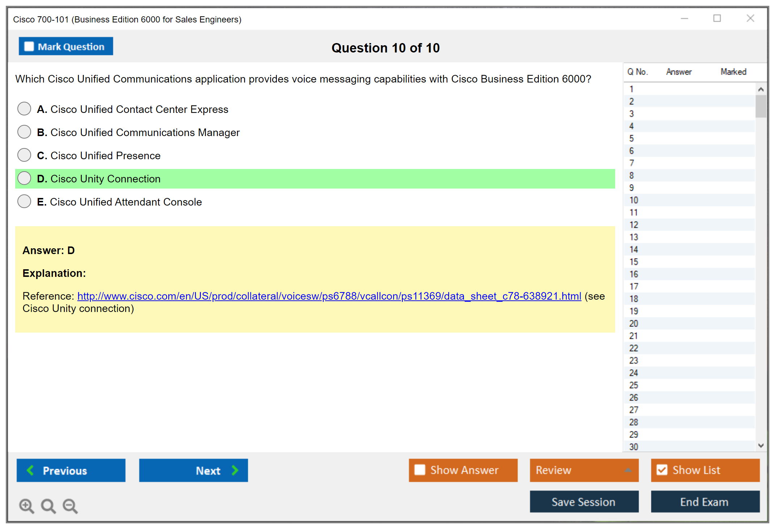This screenshot has width=778, height=532.
Task: Toggle the Mark Question checkbox
Action: [x=29, y=47]
